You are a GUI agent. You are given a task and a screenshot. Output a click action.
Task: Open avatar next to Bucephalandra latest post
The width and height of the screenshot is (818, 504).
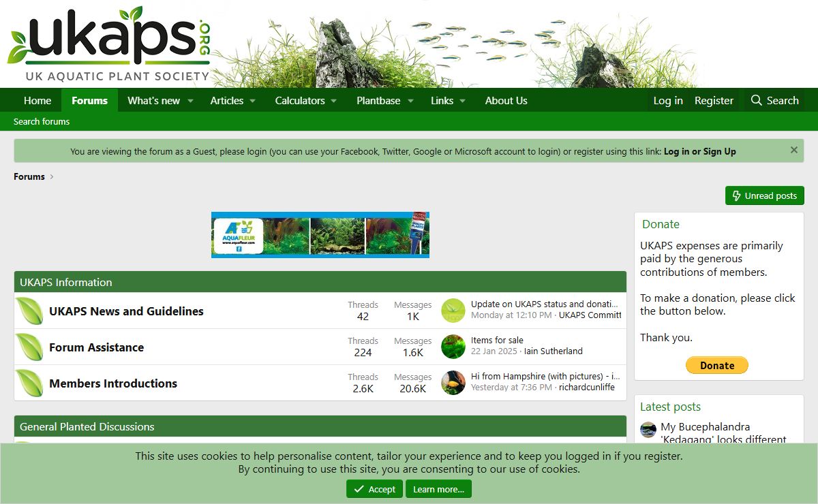pos(648,430)
